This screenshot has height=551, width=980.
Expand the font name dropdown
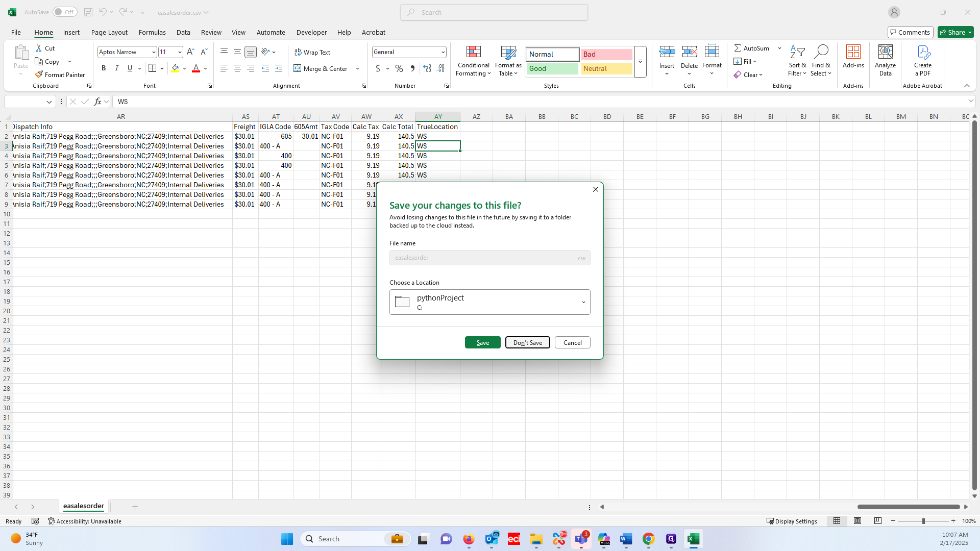pos(154,52)
